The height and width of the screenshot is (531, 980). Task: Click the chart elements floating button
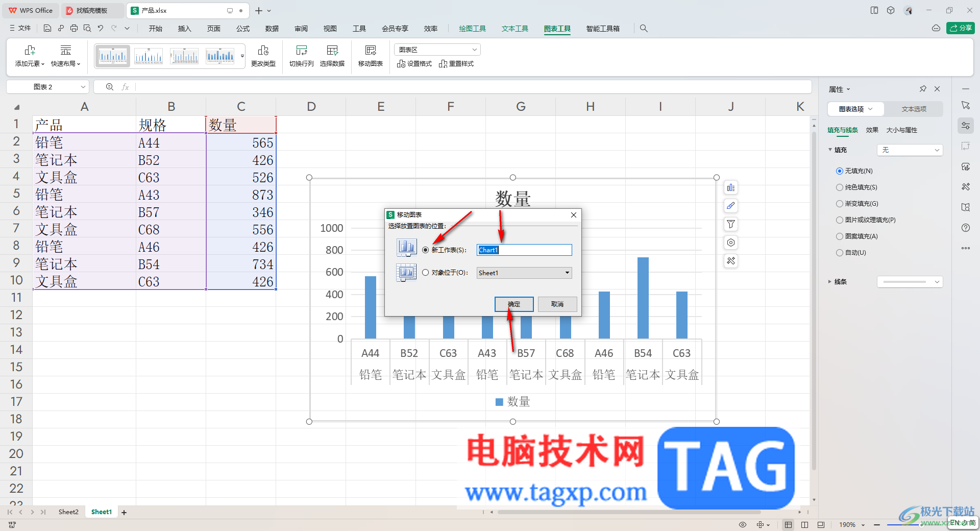(x=731, y=188)
